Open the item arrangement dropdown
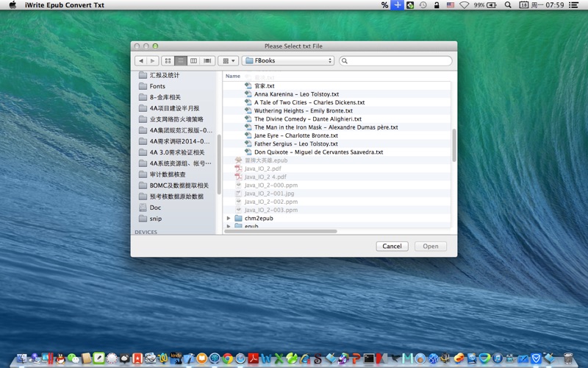588x368 pixels. [x=228, y=61]
